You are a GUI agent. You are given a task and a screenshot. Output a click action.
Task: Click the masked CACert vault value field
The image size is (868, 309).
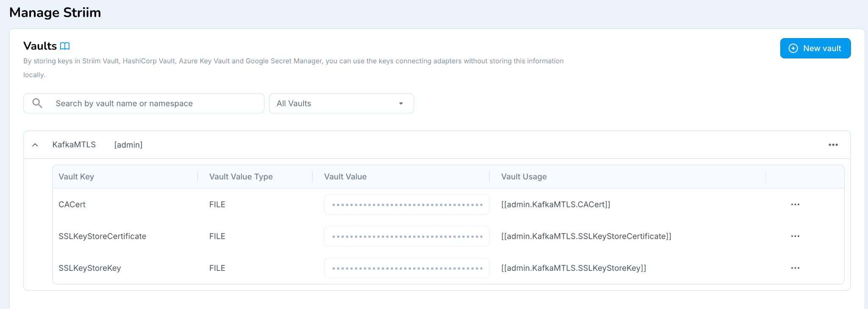pyautogui.click(x=406, y=204)
